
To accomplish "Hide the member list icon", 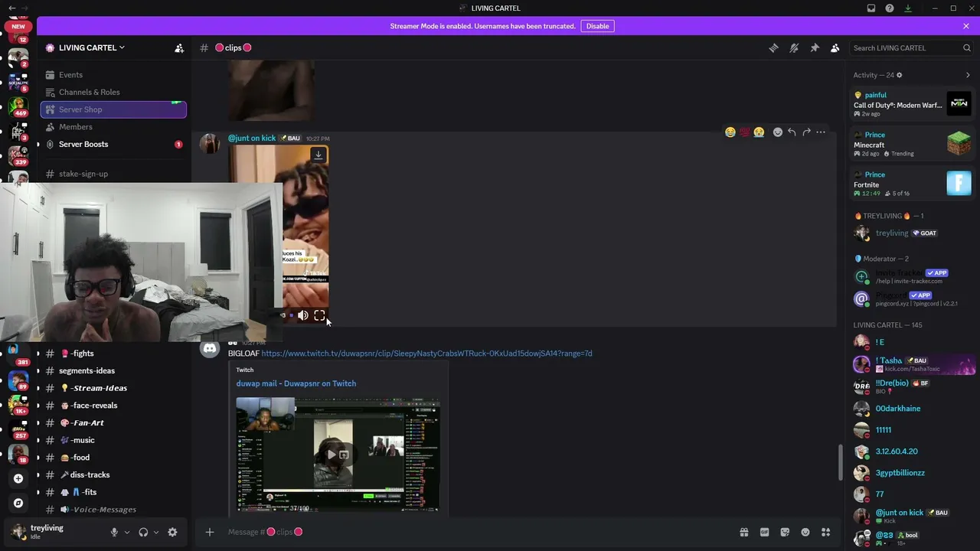I will [835, 47].
